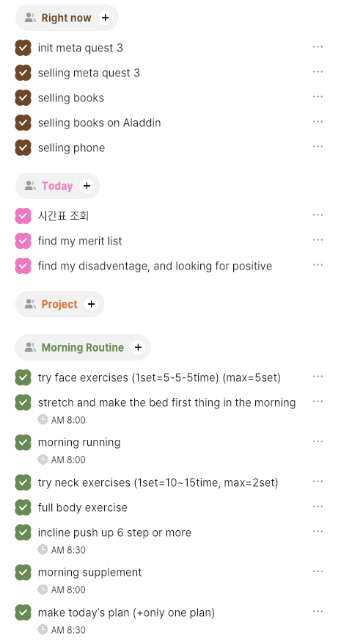Add a task to Right now list
This screenshot has height=644, width=352.
(106, 18)
